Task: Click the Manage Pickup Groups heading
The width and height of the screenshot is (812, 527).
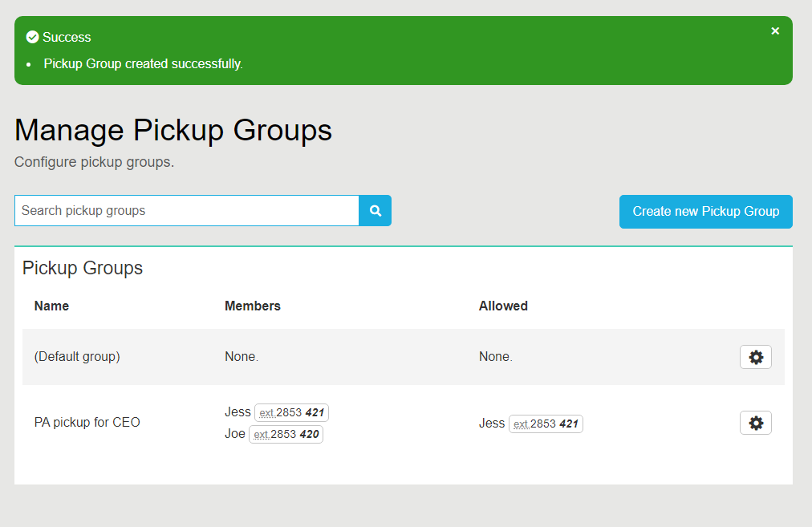Action: pos(173,130)
